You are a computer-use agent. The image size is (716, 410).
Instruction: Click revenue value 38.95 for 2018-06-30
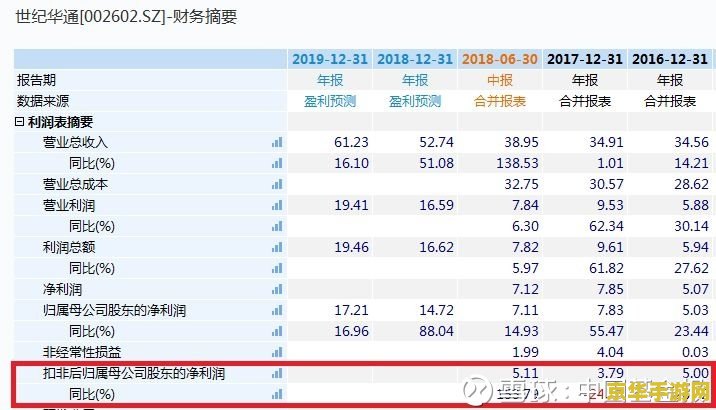pyautogui.click(x=521, y=142)
